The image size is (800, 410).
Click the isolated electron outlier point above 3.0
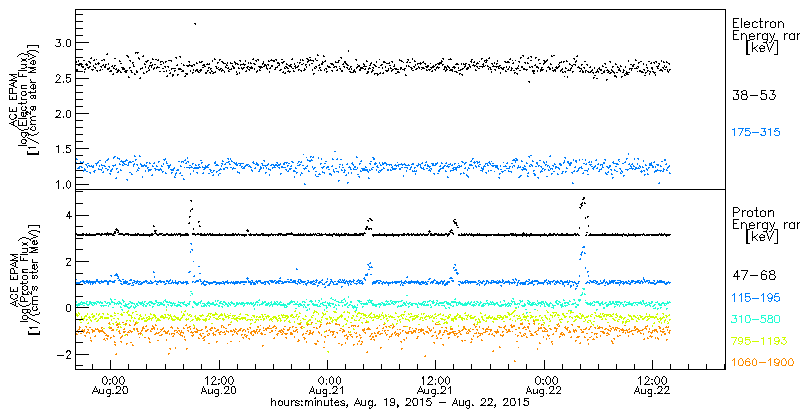(195, 23)
